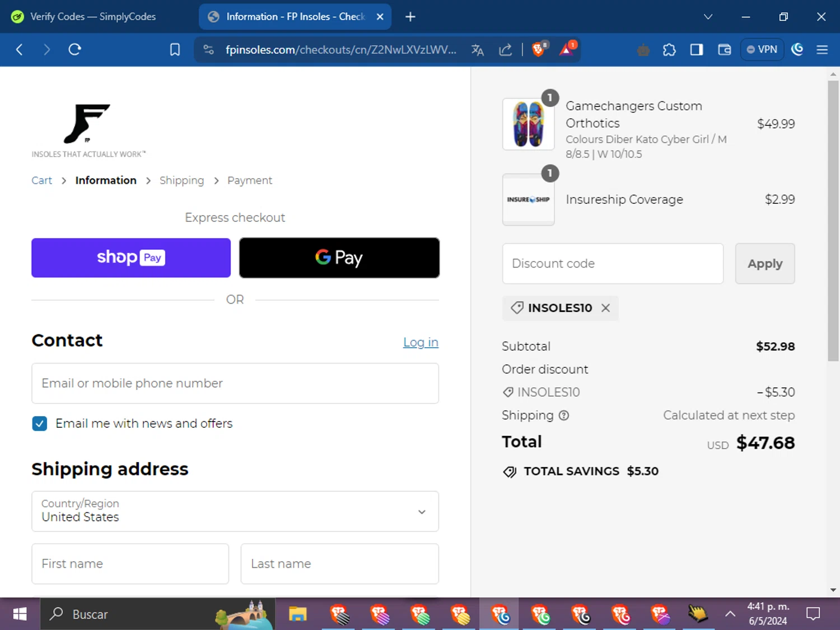The width and height of the screenshot is (840, 630).
Task: Open Windows notification center
Action: pos(813,614)
